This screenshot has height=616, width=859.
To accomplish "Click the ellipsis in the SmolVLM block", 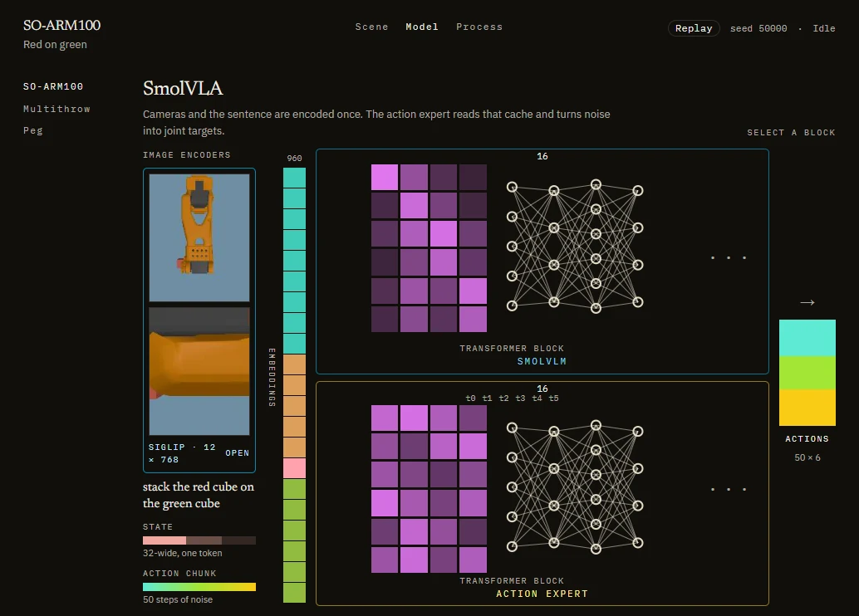I will coord(729,257).
